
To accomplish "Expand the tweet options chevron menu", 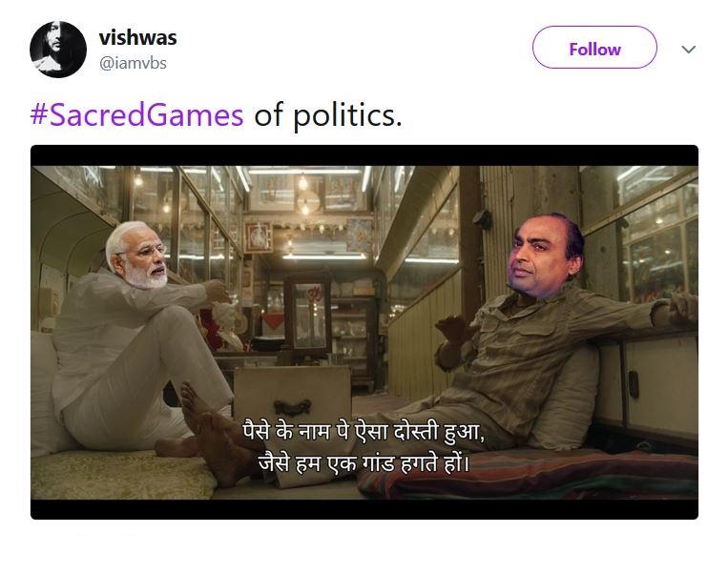I will click(688, 50).
